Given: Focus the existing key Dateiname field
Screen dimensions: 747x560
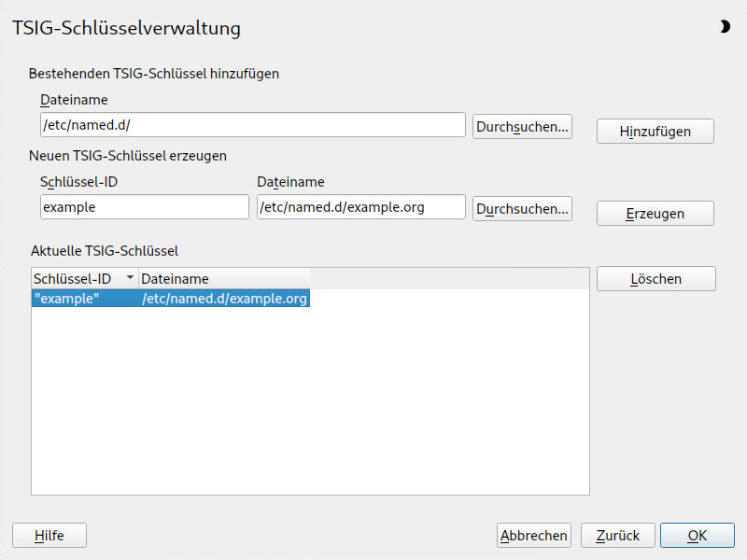Looking at the screenshot, I should [252, 125].
